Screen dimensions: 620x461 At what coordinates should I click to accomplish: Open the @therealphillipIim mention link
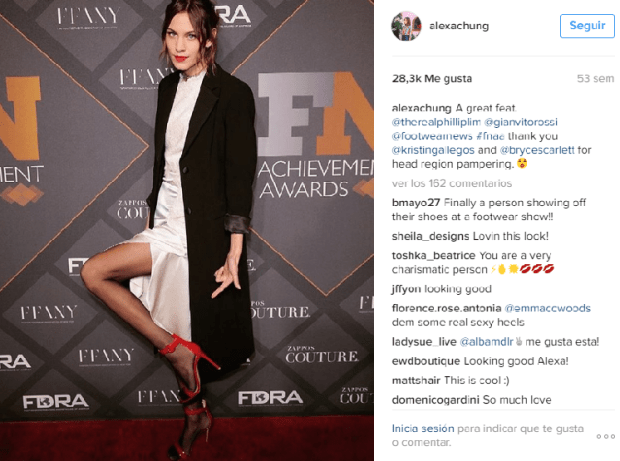(x=436, y=122)
